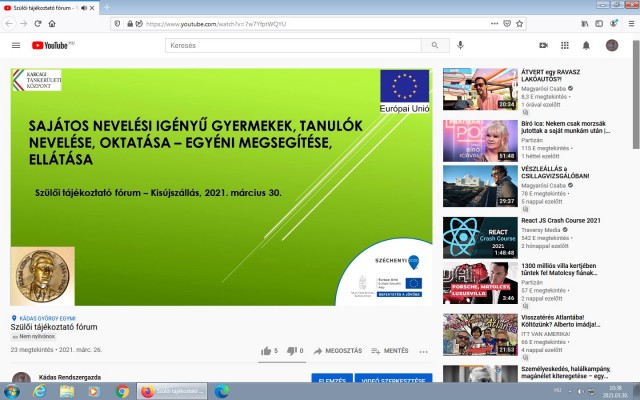
Task: Launch Google Chrome from the taskbar
Action: [122, 391]
